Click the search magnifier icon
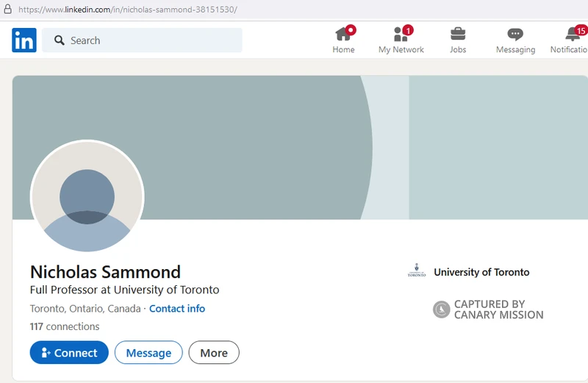This screenshot has height=383, width=588. [x=58, y=40]
